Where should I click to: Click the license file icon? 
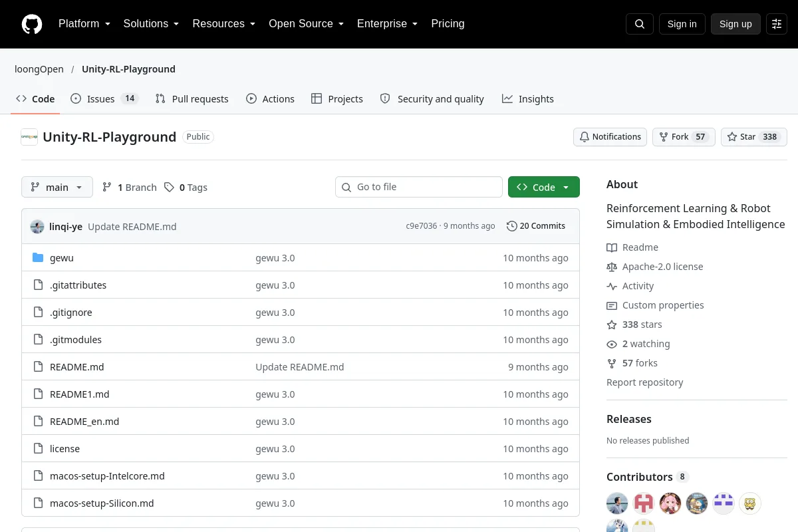38,449
